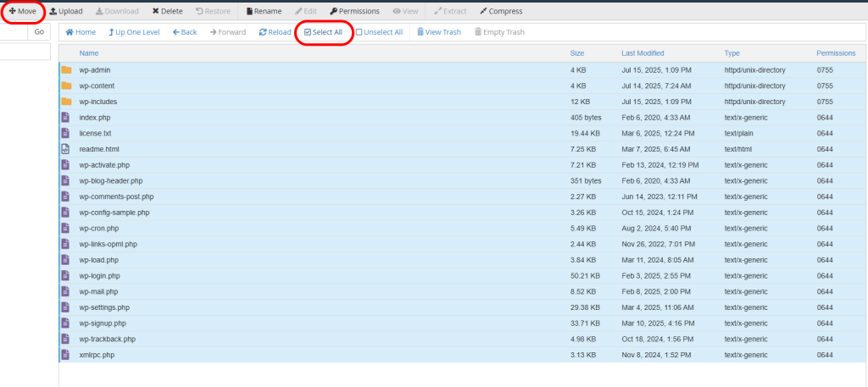This screenshot has width=868, height=387.
Task: Delete the selected files via Delete button
Action: pos(167,11)
